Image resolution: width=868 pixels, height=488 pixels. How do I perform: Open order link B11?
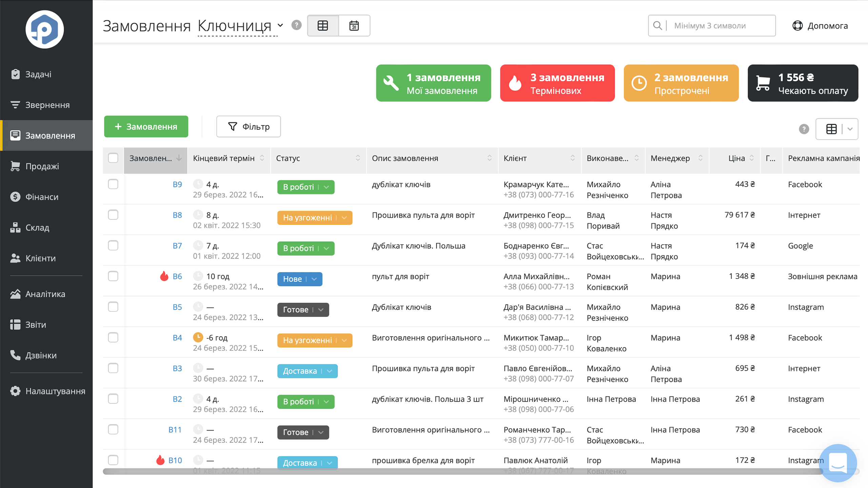click(175, 430)
